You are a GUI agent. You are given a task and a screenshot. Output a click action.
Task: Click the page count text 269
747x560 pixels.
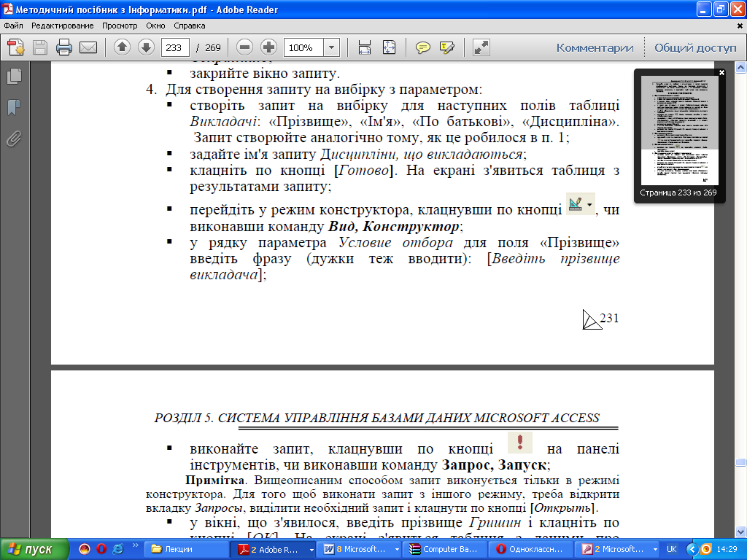213,47
